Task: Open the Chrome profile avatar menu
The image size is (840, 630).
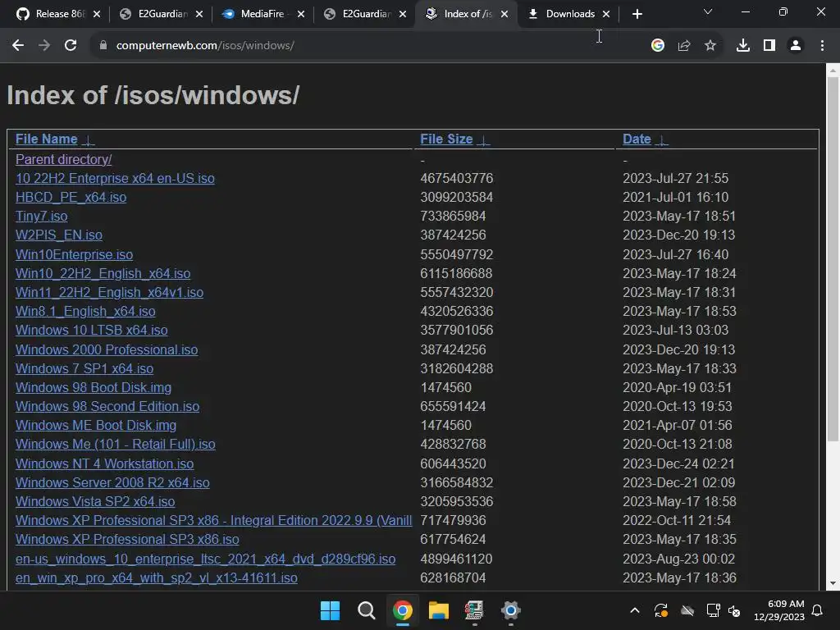Action: (796, 46)
